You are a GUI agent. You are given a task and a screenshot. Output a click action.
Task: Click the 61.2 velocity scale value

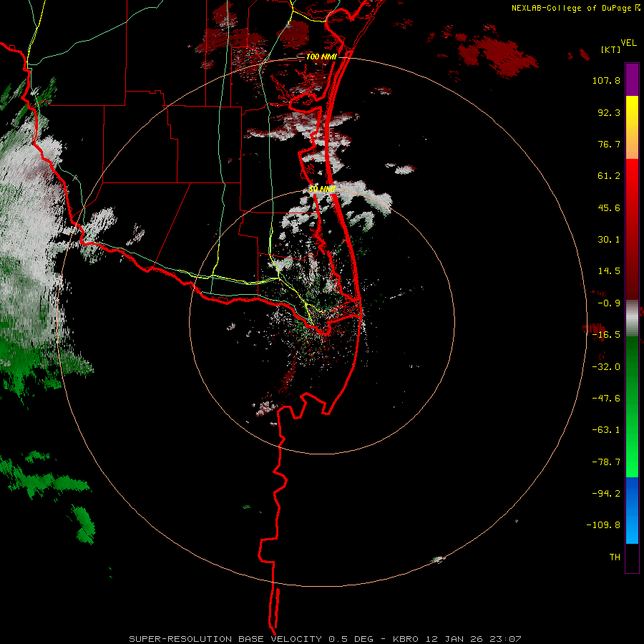(609, 176)
